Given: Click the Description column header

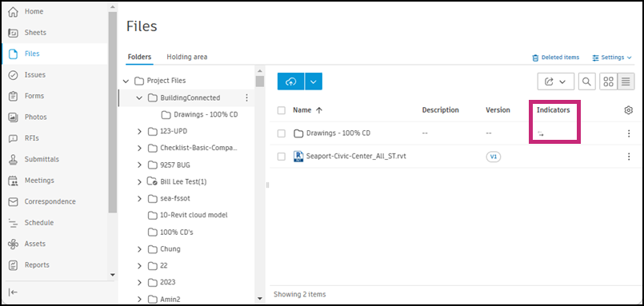Looking at the screenshot, I should tap(440, 110).
